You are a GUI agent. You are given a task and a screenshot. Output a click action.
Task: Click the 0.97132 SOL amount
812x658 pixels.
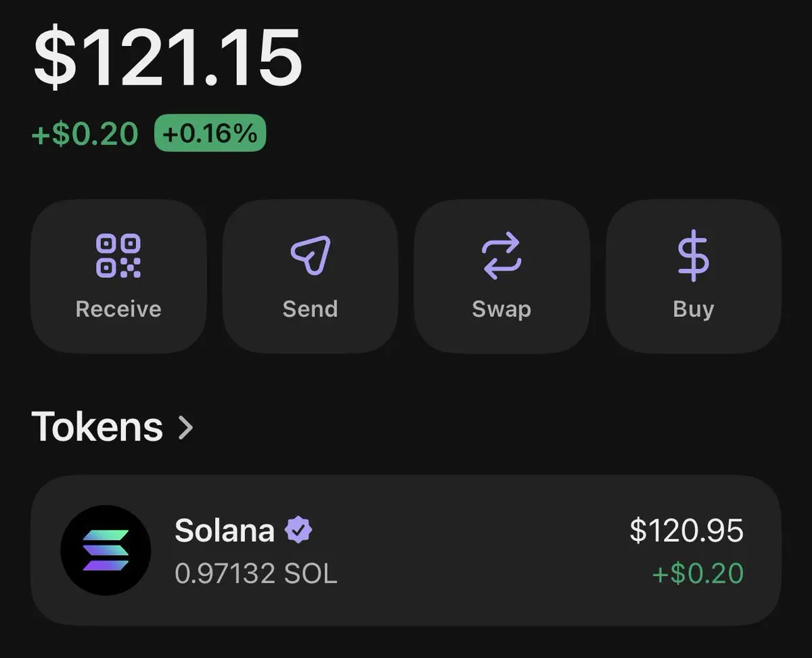pyautogui.click(x=256, y=574)
